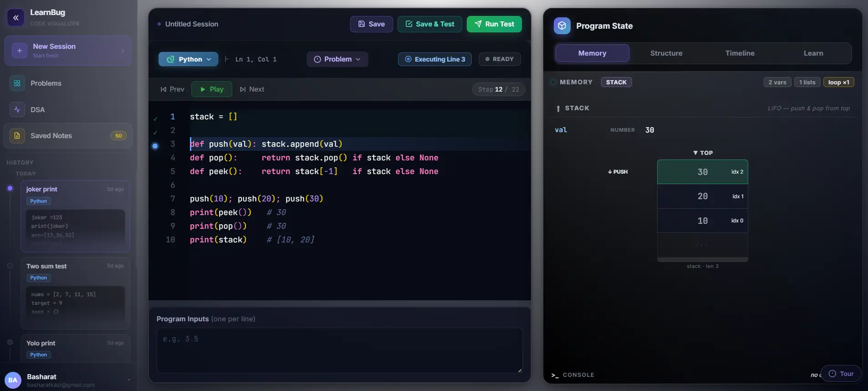Select stack cell 10 at idx 0

click(x=702, y=221)
